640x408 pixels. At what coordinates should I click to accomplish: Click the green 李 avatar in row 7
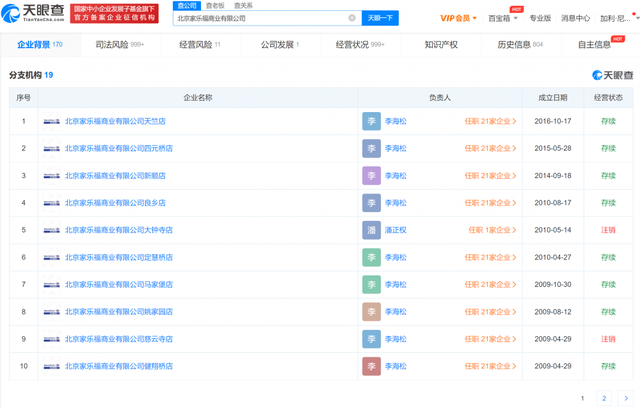click(371, 284)
